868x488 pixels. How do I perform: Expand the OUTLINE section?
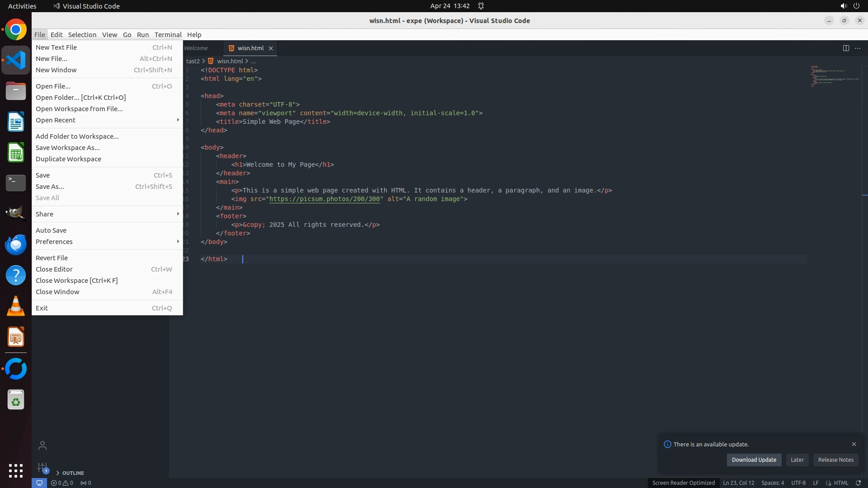click(x=73, y=473)
